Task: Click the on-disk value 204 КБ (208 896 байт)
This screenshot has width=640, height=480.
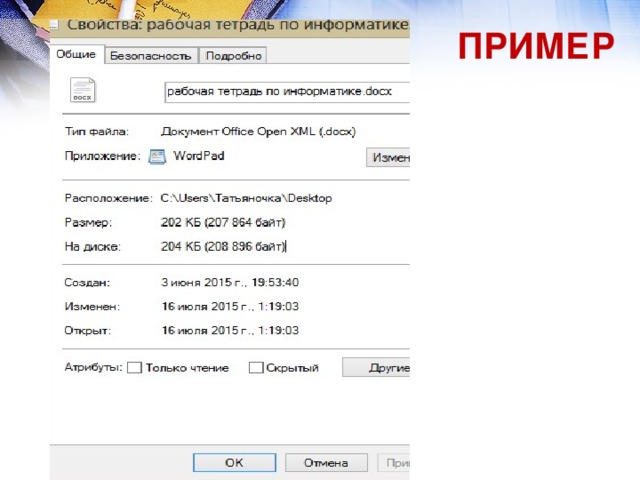Action: 223,247
